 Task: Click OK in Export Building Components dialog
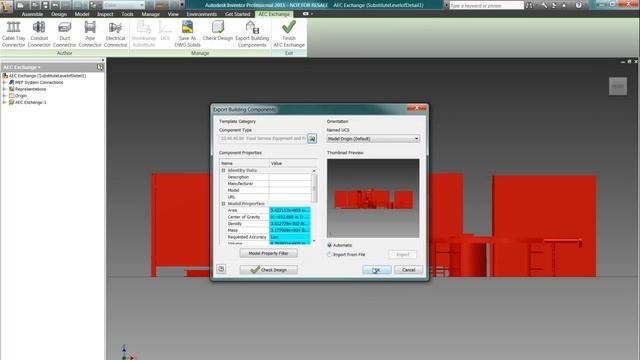(377, 270)
